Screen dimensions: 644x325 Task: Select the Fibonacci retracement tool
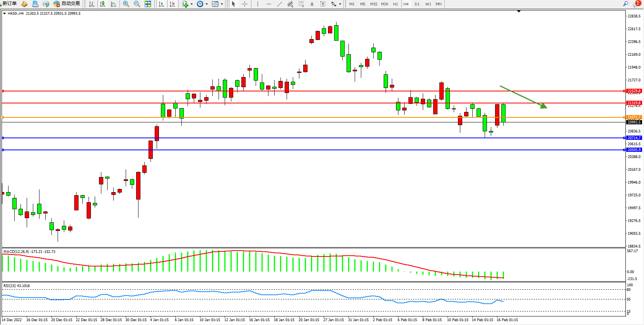[301, 4]
